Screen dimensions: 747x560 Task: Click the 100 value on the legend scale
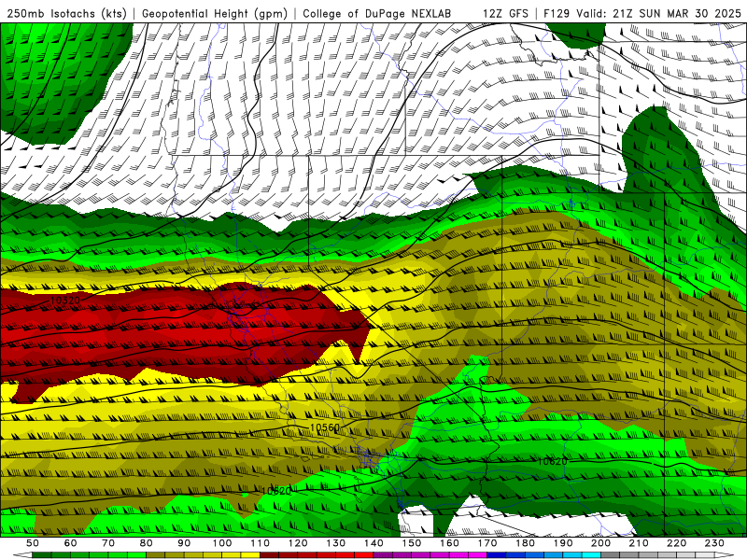[x=222, y=543]
